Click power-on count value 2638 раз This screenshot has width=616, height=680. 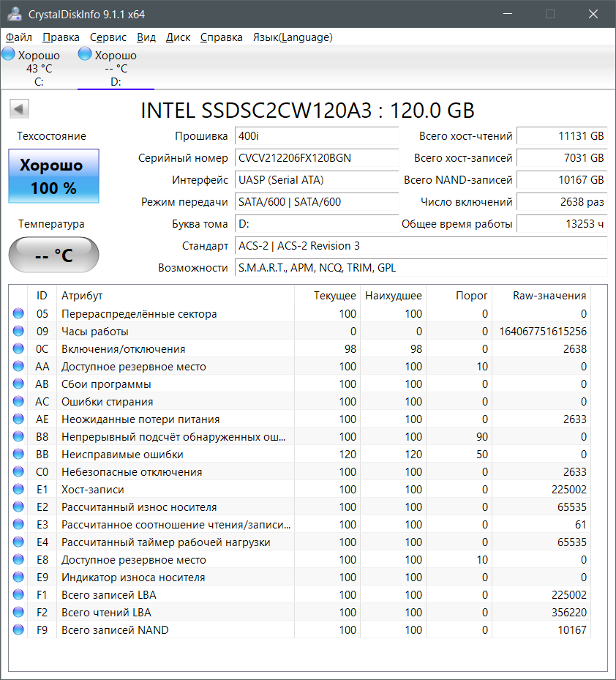click(562, 202)
